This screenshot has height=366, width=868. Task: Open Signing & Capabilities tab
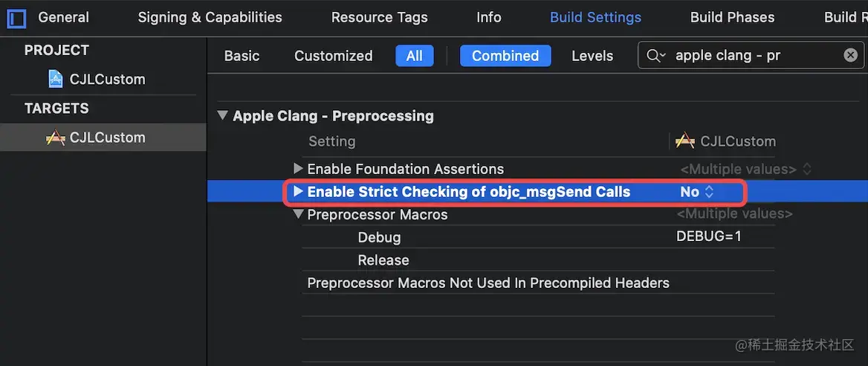coord(210,17)
